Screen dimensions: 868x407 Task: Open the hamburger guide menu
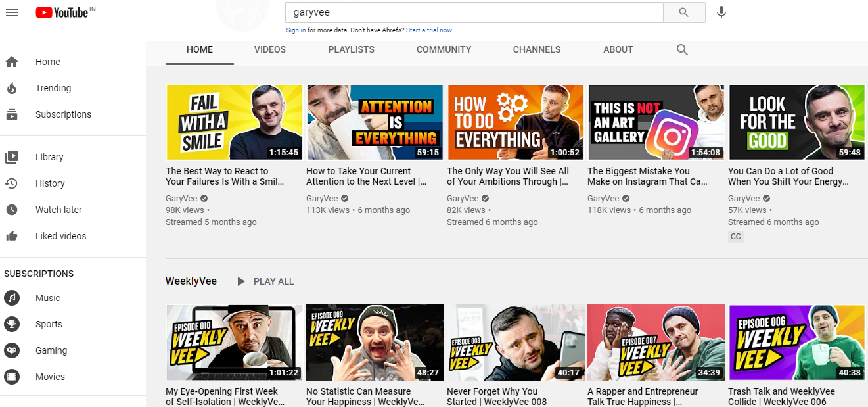click(11, 12)
